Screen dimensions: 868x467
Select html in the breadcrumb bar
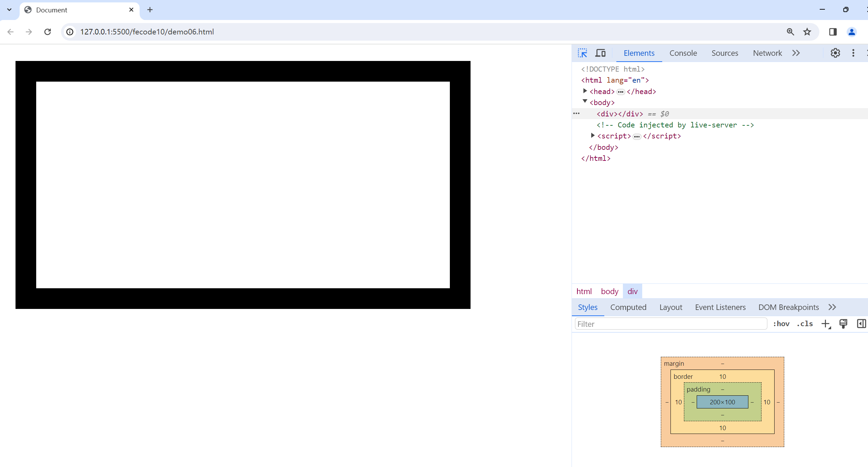584,291
